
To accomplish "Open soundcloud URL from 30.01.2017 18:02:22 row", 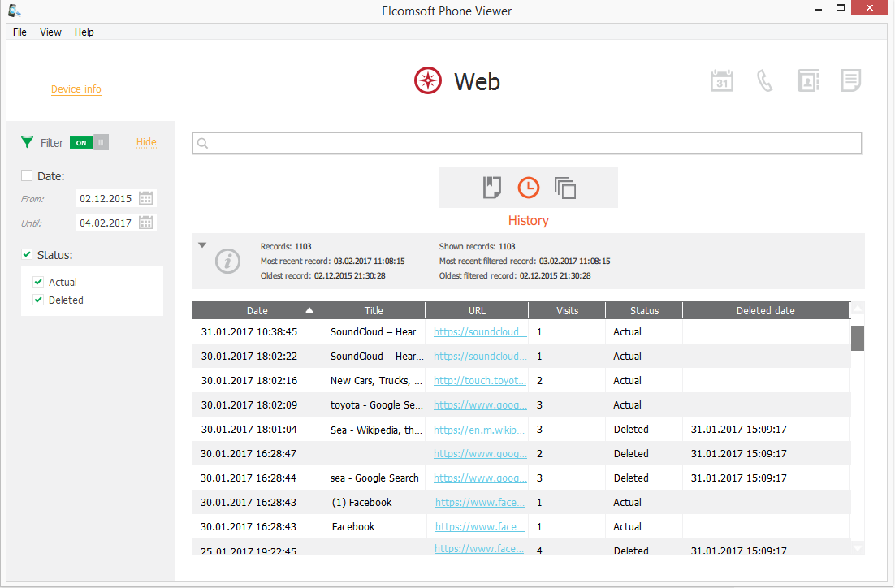I will (480, 356).
